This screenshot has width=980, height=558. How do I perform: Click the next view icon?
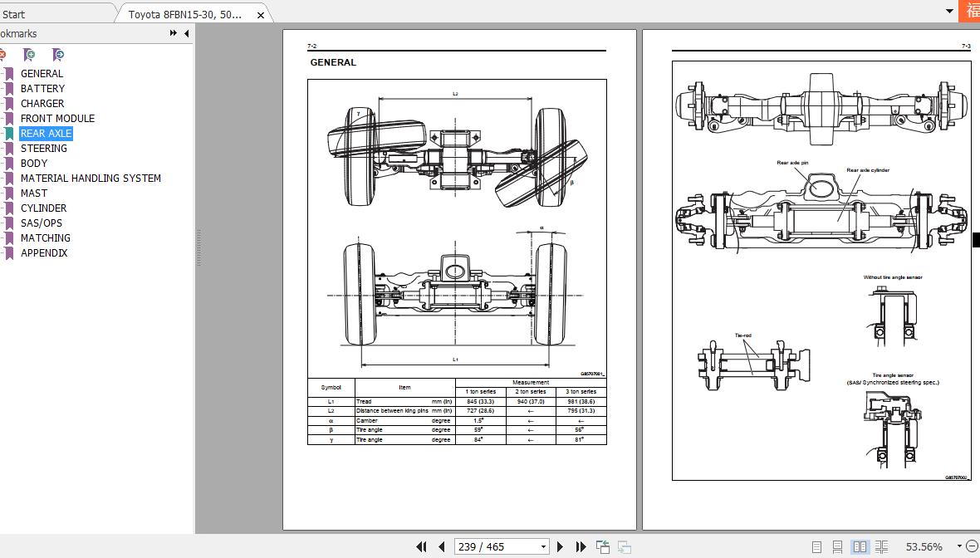click(624, 546)
